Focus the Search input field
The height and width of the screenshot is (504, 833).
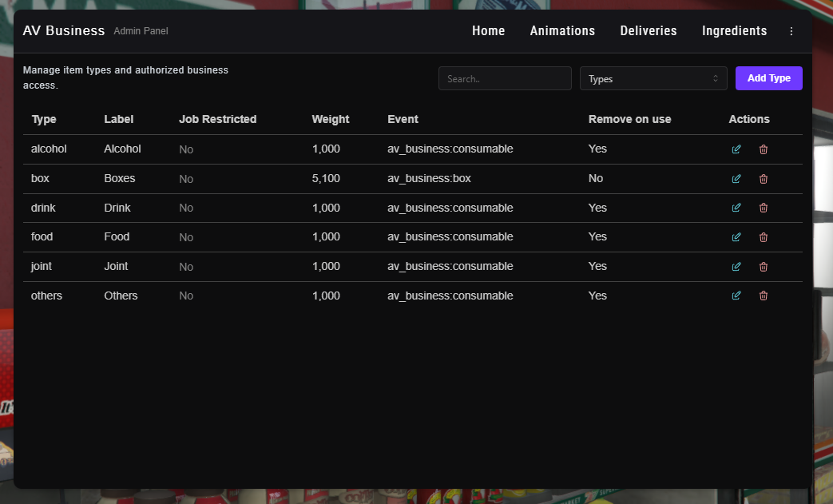[x=505, y=78]
